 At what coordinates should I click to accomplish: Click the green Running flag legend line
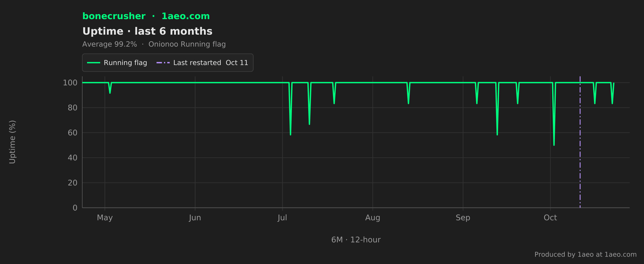click(x=93, y=63)
